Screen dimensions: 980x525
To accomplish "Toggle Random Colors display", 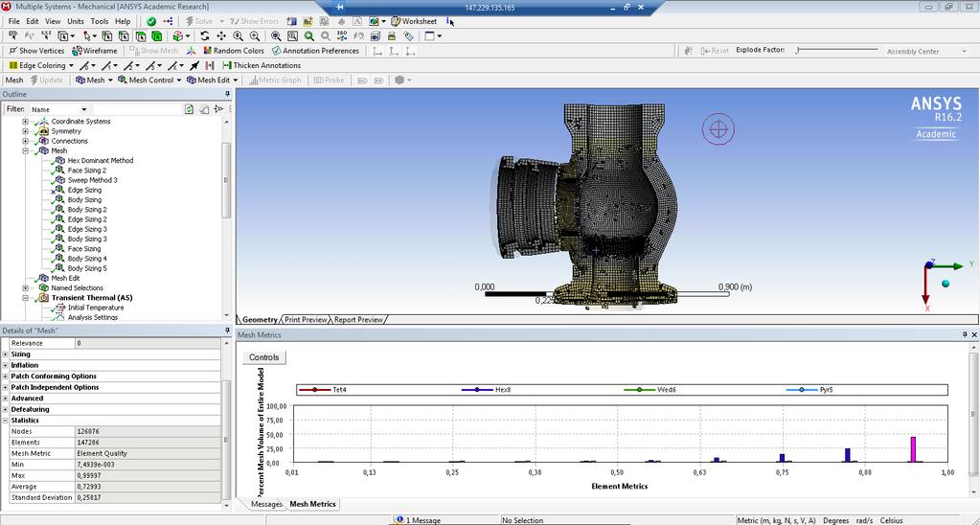I will (234, 51).
